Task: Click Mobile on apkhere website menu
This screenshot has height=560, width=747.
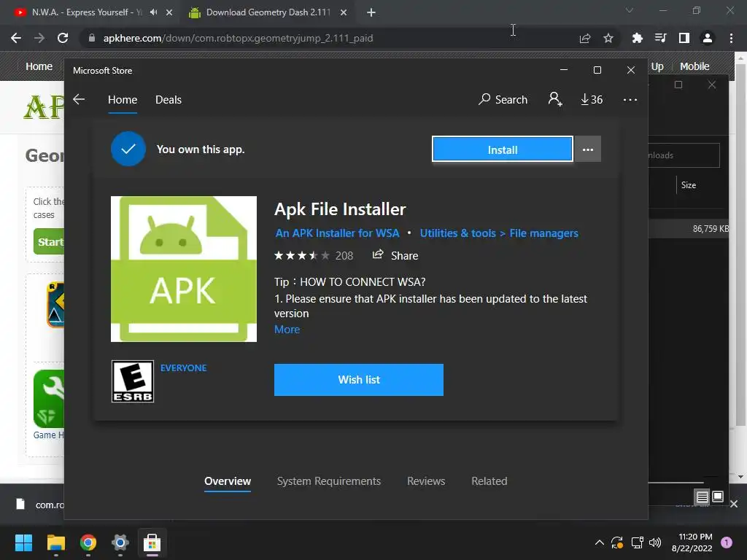Action: (694, 66)
